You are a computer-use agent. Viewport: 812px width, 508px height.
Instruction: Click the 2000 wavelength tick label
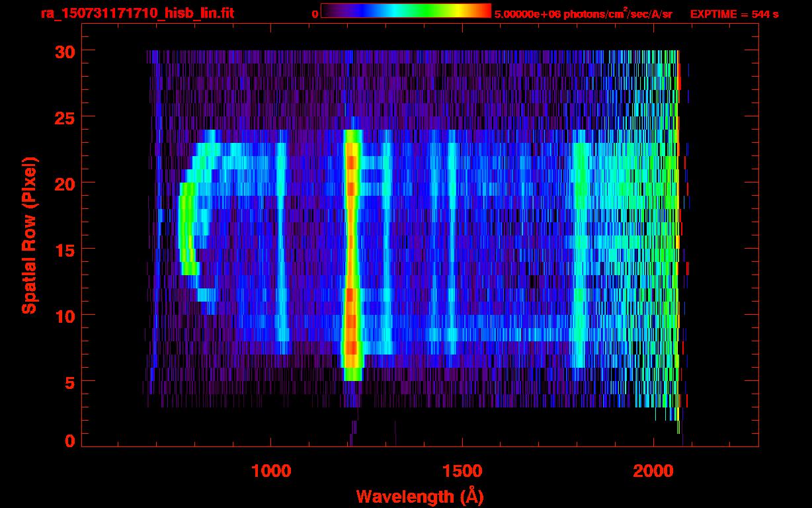coord(653,471)
